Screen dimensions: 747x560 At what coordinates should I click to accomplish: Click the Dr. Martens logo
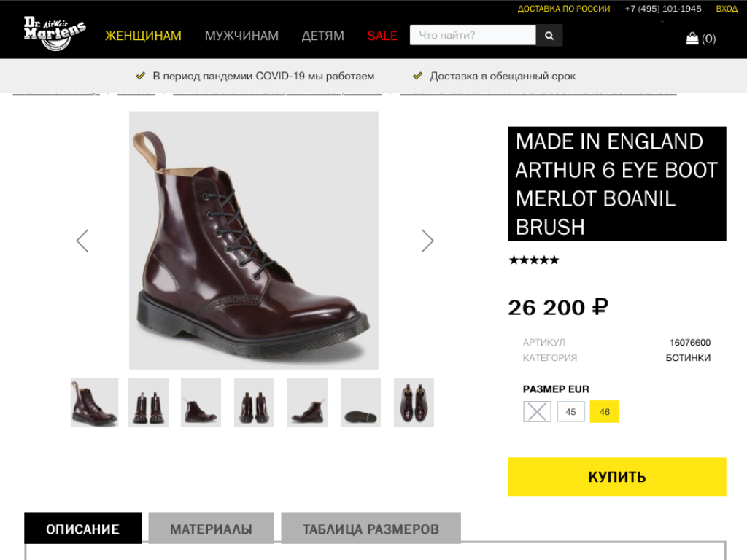click(55, 33)
